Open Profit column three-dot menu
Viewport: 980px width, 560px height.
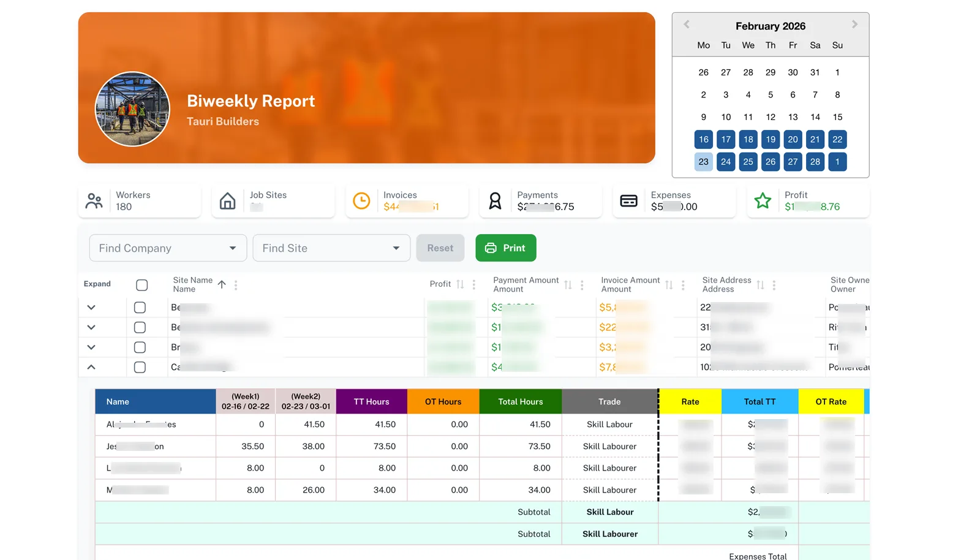(474, 285)
